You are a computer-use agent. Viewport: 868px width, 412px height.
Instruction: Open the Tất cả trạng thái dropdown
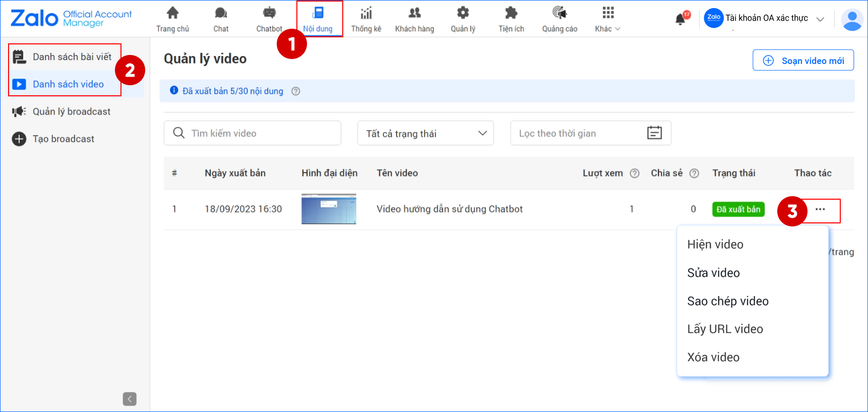(425, 133)
